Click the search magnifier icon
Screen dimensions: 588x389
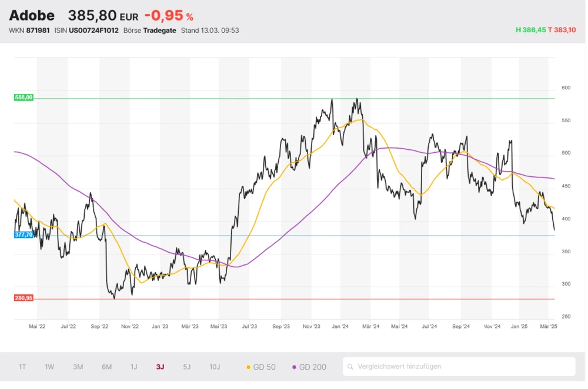pyautogui.click(x=351, y=367)
